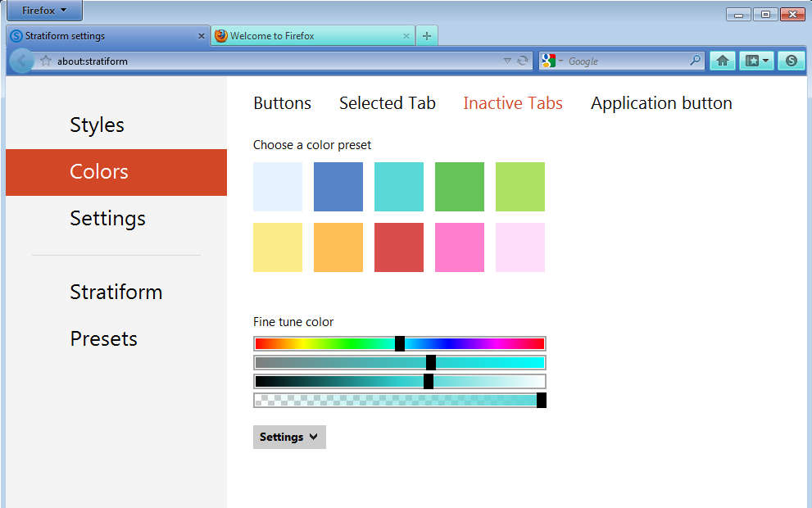This screenshot has width=812, height=508.
Task: Expand the Settings dropdown below the sliders
Action: (x=289, y=437)
